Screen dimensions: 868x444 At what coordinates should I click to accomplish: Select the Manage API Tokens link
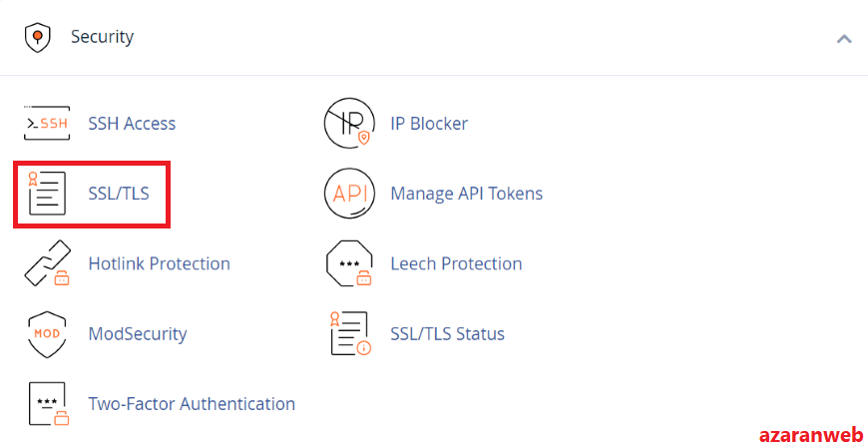(x=467, y=194)
